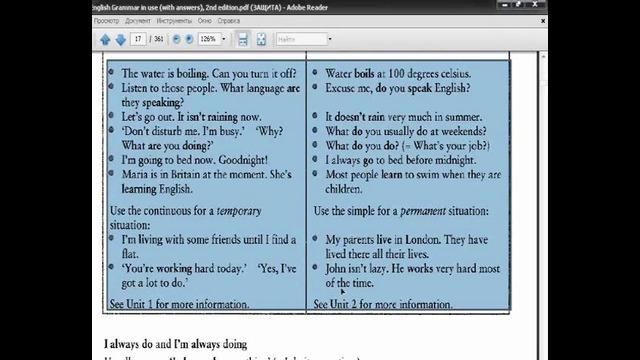This screenshot has height=360, width=640.
Task: Select the 126% zoom level box
Action: 209,39
